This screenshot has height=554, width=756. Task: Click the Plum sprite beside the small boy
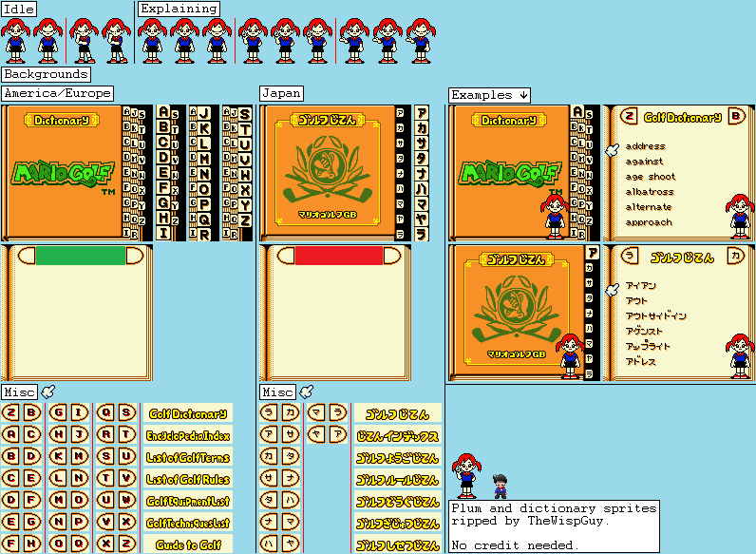click(x=466, y=476)
